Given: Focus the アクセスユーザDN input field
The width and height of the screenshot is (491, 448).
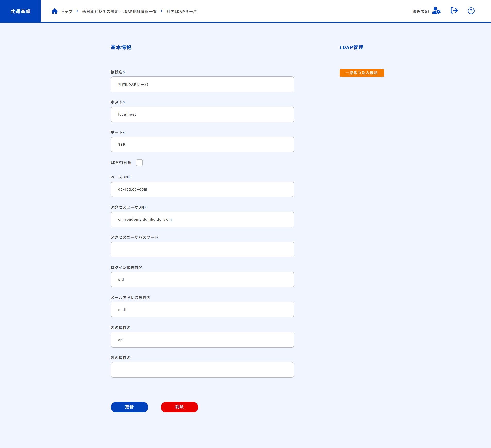Looking at the screenshot, I should (x=202, y=220).
